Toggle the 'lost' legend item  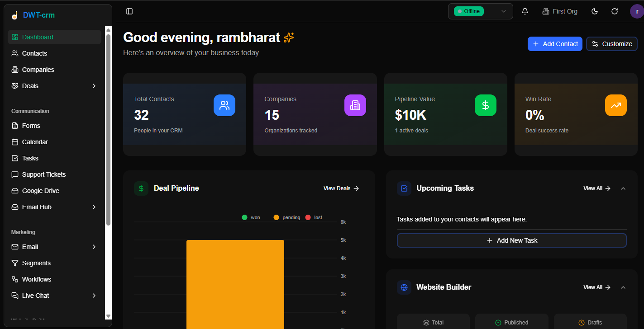pos(314,217)
